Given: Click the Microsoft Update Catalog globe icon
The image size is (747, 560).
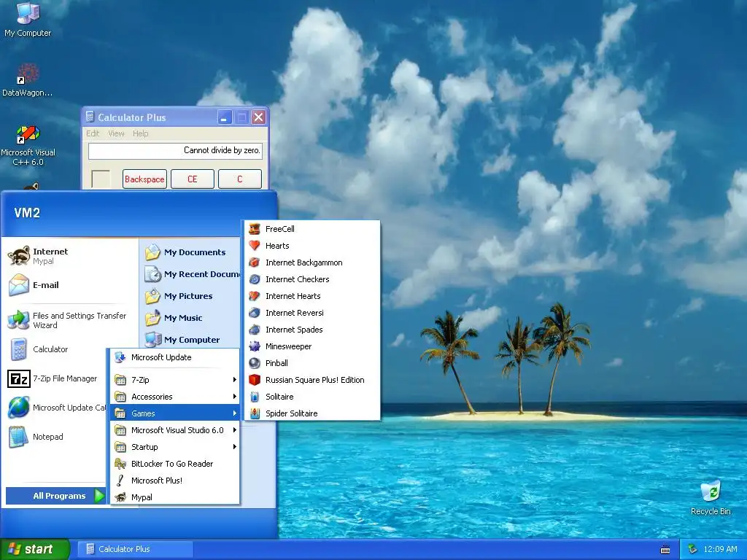Looking at the screenshot, I should coord(19,408).
